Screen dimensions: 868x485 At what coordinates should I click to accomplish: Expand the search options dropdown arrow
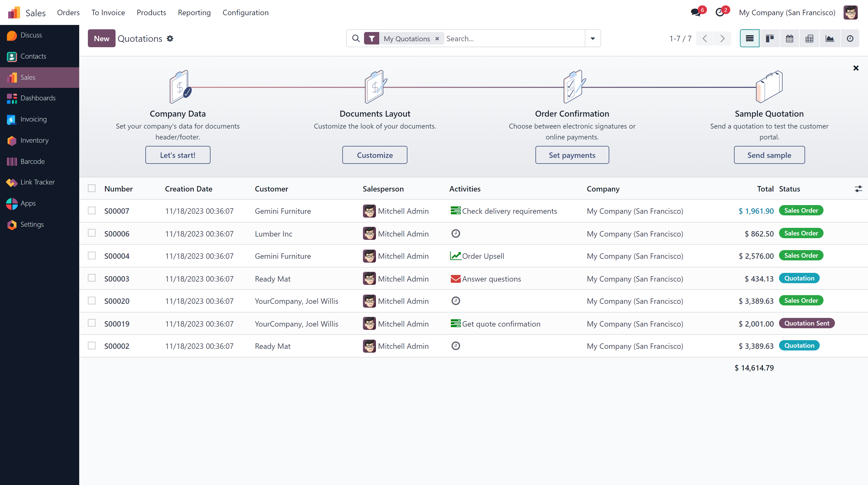pos(592,39)
